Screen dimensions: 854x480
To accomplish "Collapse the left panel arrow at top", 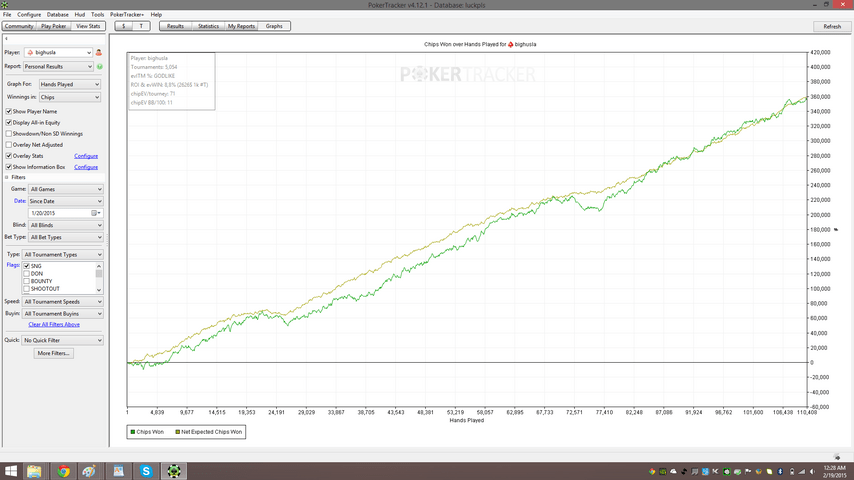I will pyautogui.click(x=7, y=39).
